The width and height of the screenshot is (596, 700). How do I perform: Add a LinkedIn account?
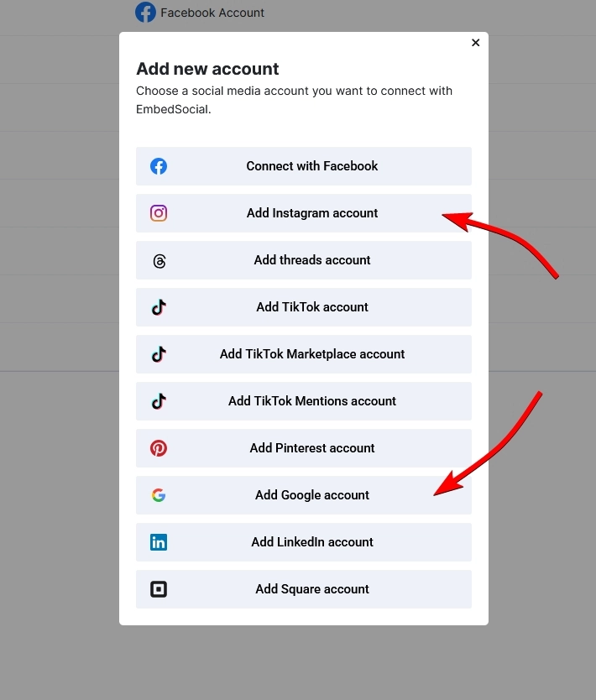[311, 542]
